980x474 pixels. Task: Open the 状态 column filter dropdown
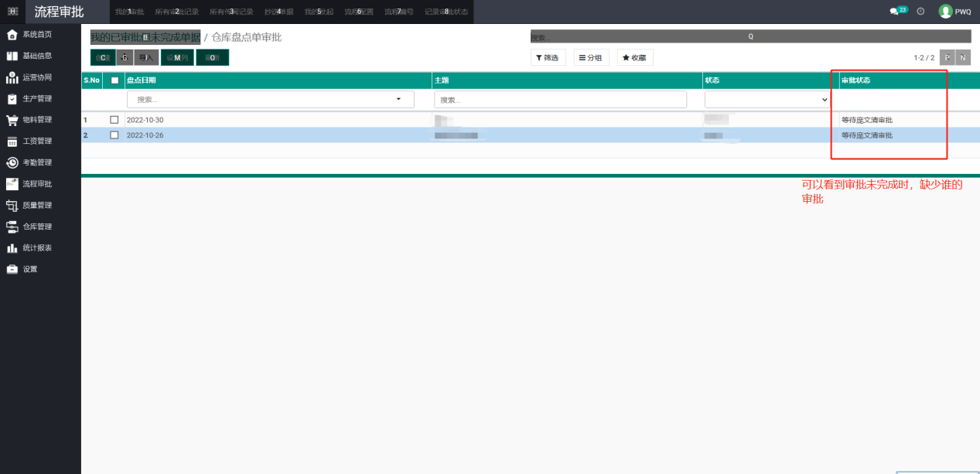[x=767, y=100]
